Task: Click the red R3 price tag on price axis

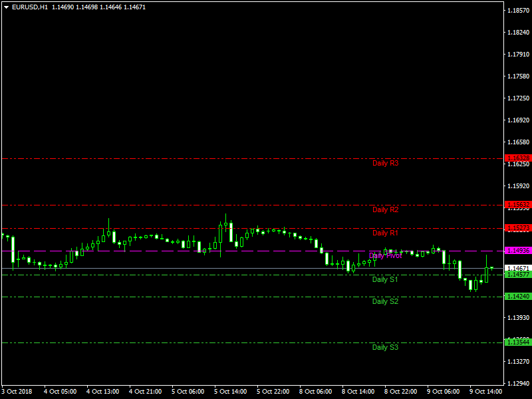Action: point(518,158)
